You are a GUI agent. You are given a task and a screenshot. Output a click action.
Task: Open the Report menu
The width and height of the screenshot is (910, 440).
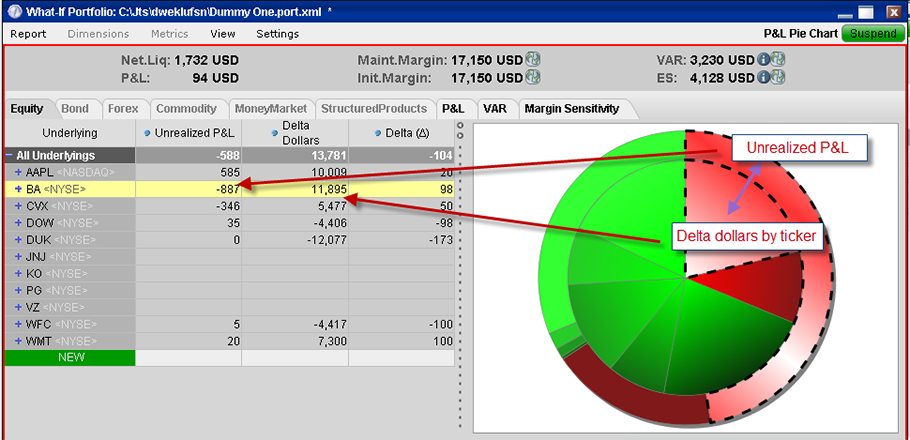(x=28, y=34)
